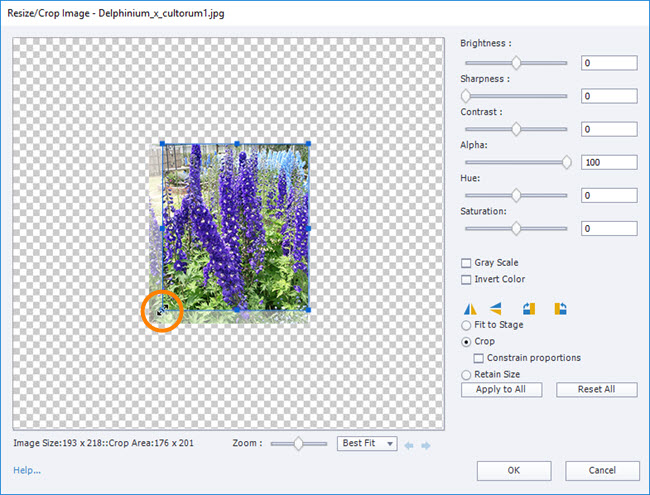Click the bottom-middle crop handle
Viewport: 650px width, 495px height.
[x=237, y=310]
